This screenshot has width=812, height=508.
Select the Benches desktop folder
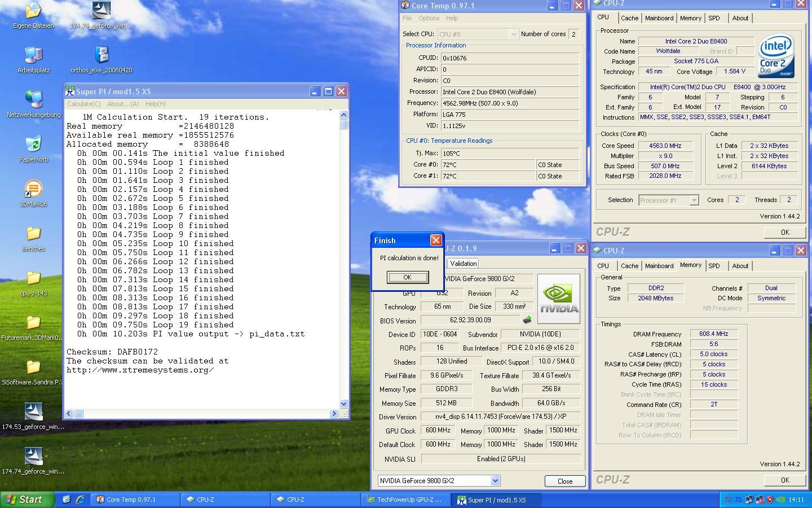coord(33,238)
